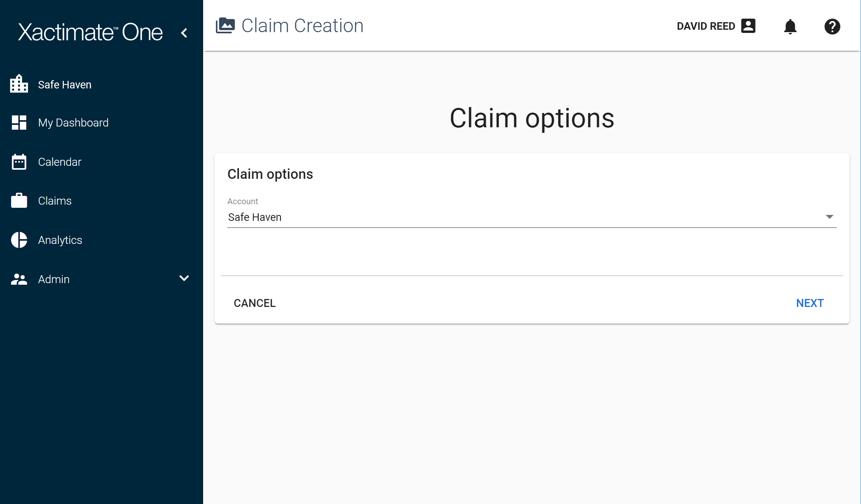
Task: Click the Admin sidebar icon
Action: click(x=19, y=278)
